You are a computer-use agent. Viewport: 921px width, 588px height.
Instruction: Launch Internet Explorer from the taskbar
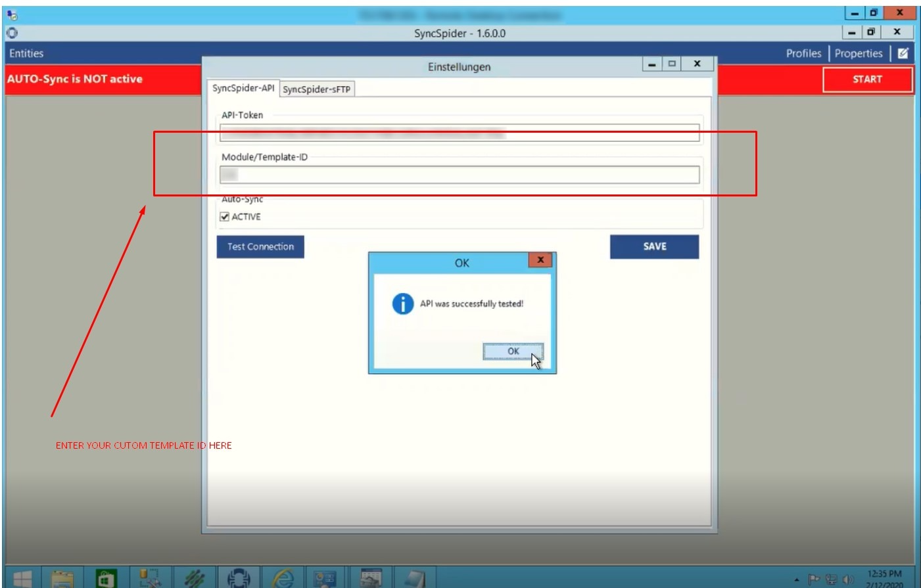coord(283,579)
